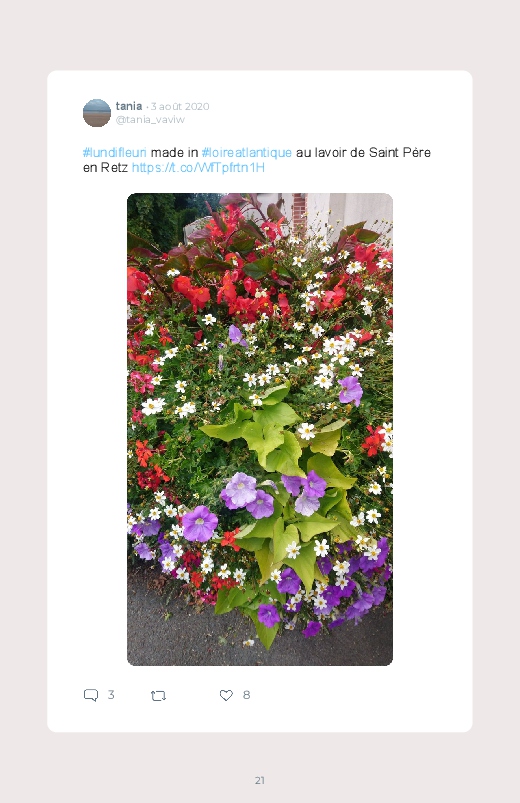Image resolution: width=520 pixels, height=803 pixels.
Task: Follow the https://t.co/WfTpfrtn1H link
Action: pyautogui.click(x=198, y=168)
